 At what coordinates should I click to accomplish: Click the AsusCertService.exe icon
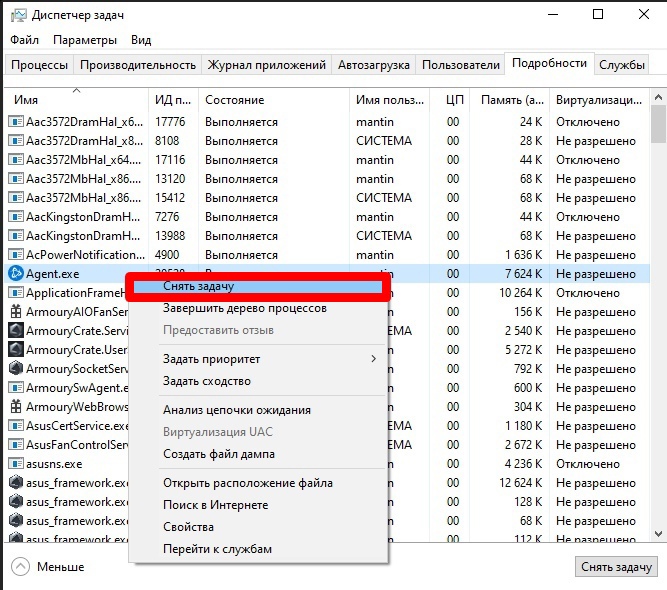click(x=16, y=425)
